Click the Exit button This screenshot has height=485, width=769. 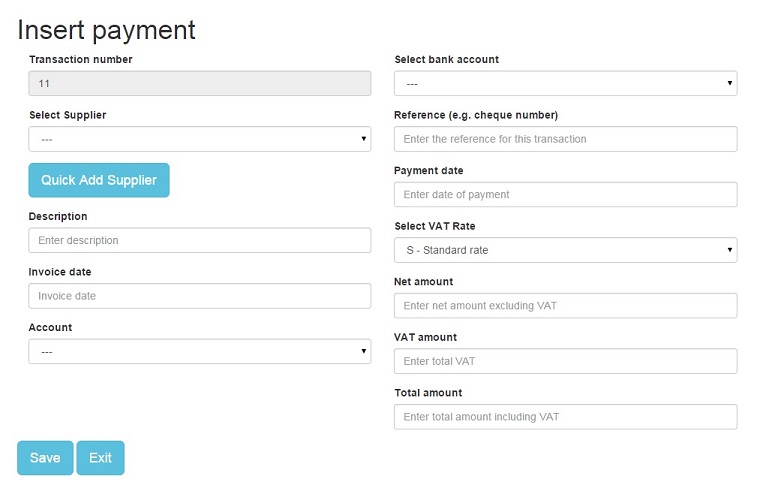click(x=101, y=458)
